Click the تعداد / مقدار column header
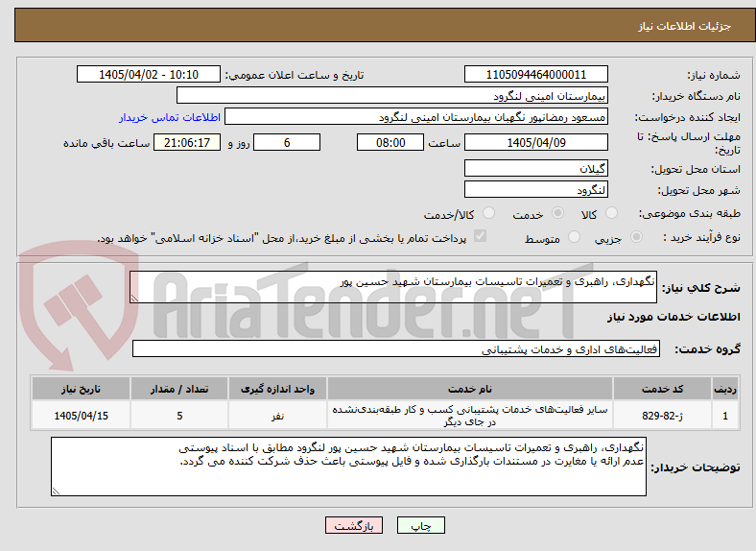 (179, 389)
